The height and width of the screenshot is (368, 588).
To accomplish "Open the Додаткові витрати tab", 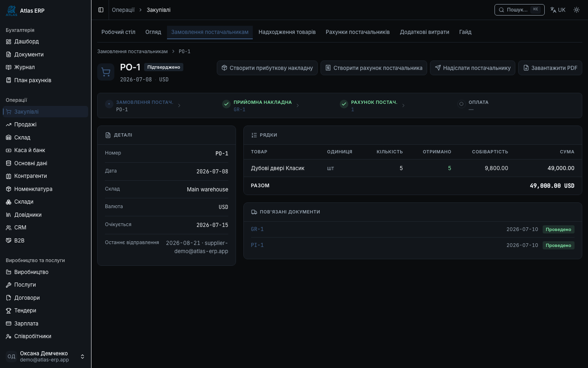I will pos(425,32).
